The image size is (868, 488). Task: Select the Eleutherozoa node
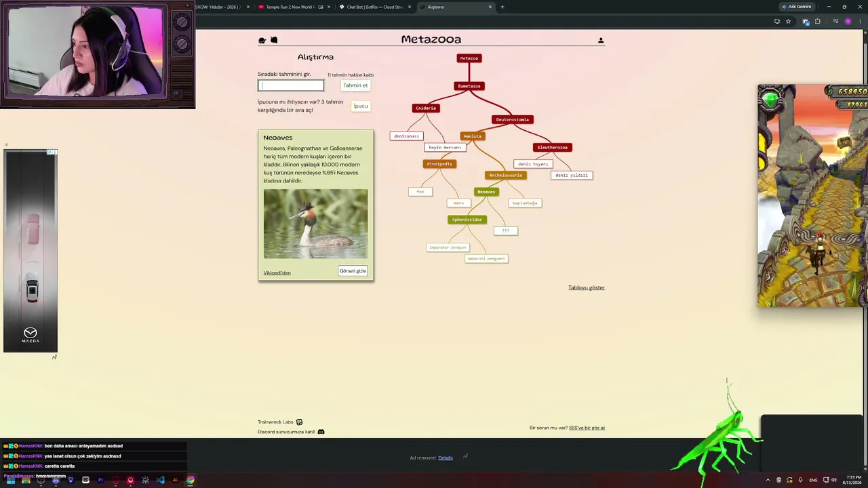pyautogui.click(x=553, y=147)
